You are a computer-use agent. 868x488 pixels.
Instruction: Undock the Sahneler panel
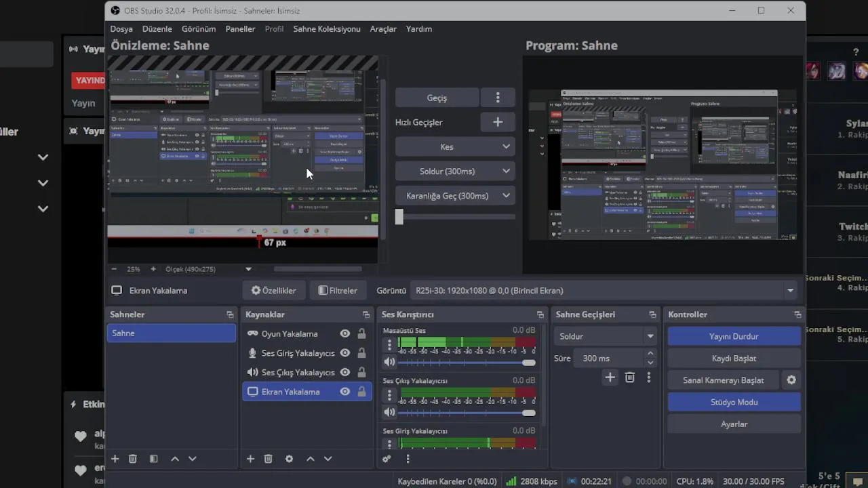click(230, 314)
